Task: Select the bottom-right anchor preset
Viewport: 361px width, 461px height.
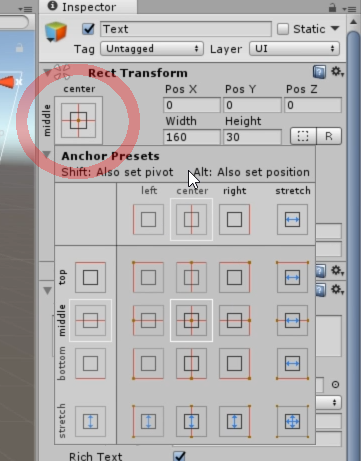Action: click(234, 363)
